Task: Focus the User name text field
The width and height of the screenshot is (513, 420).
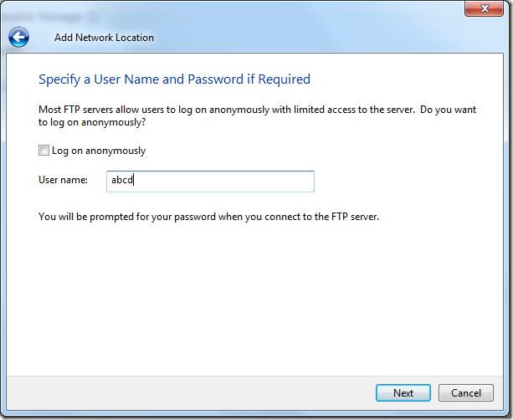Action: 210,181
